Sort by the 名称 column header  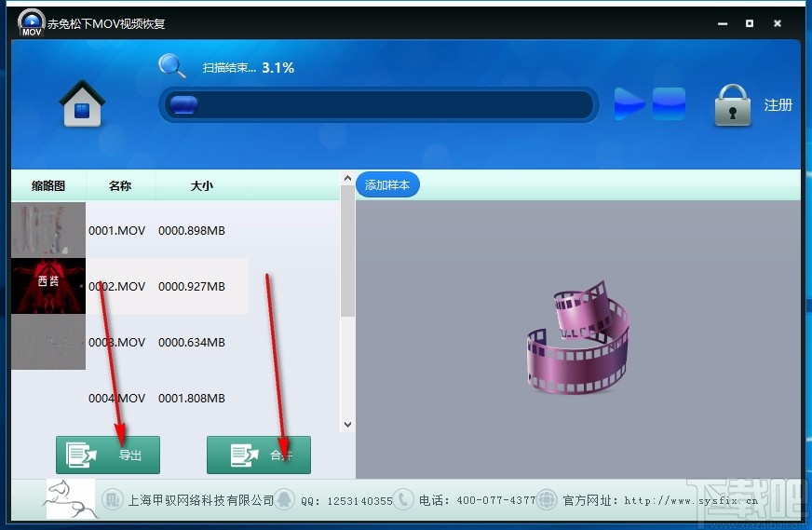pyautogui.click(x=120, y=185)
